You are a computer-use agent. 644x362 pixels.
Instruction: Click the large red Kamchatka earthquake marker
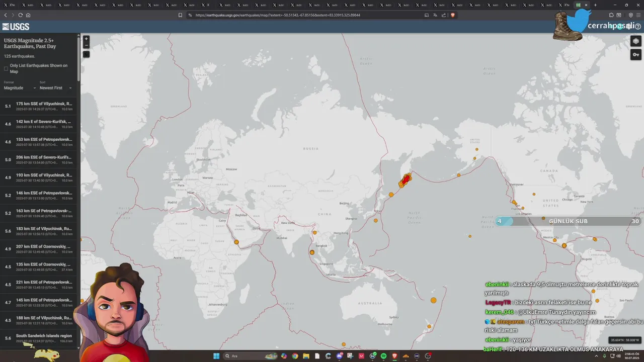click(x=406, y=179)
